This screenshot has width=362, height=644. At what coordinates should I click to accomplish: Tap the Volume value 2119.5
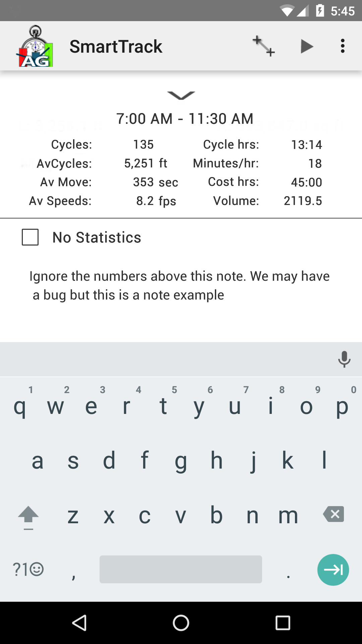coord(303,201)
